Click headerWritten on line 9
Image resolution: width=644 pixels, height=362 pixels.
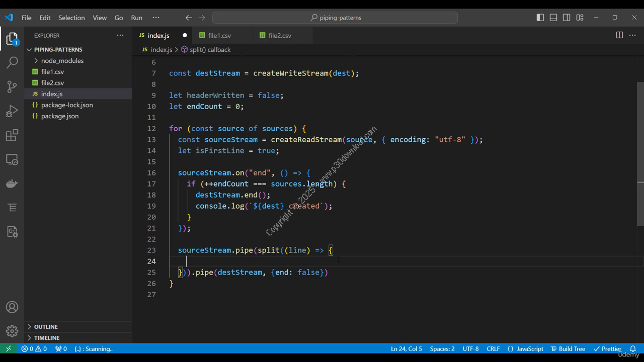click(215, 95)
